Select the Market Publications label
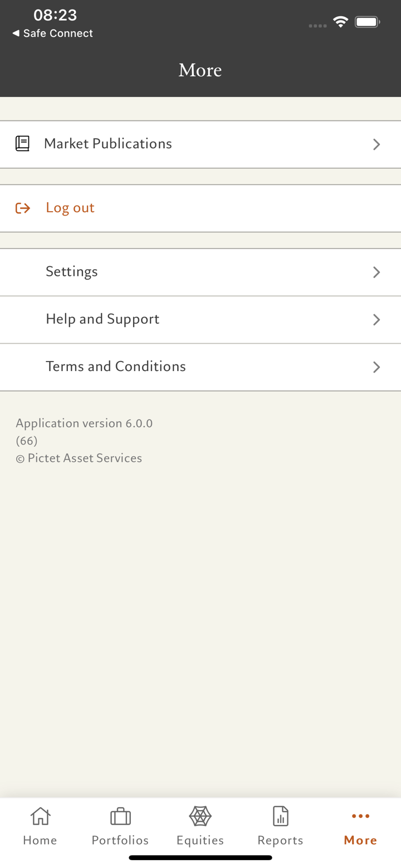This screenshot has height=868, width=401. pos(108,144)
